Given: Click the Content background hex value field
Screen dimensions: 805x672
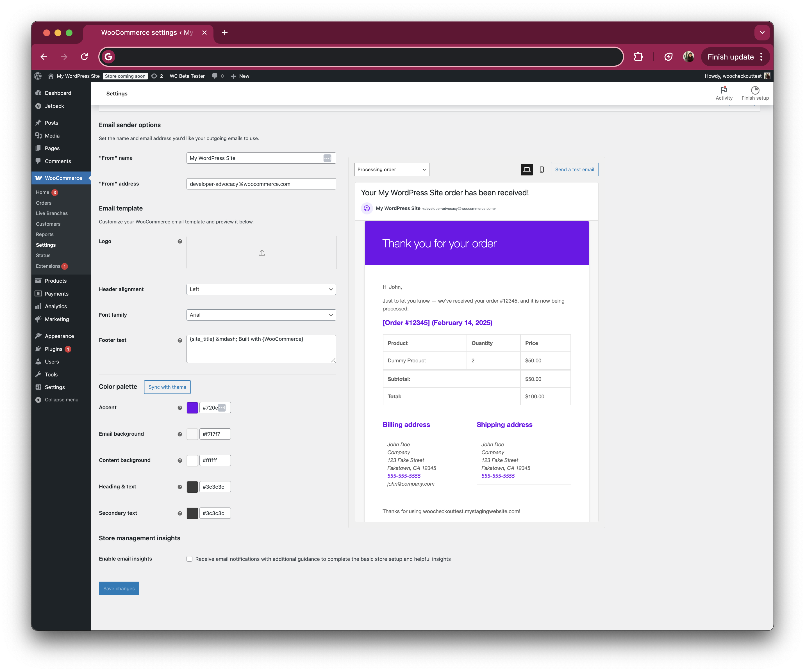Looking at the screenshot, I should (x=215, y=461).
